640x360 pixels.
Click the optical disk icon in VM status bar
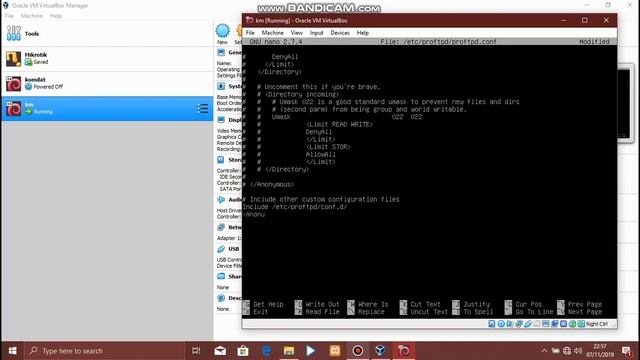(x=501, y=324)
